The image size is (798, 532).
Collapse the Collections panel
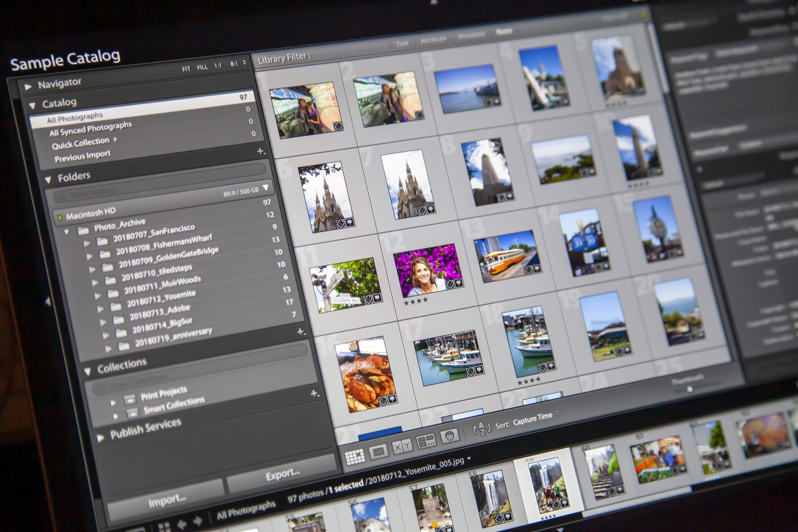tap(88, 372)
